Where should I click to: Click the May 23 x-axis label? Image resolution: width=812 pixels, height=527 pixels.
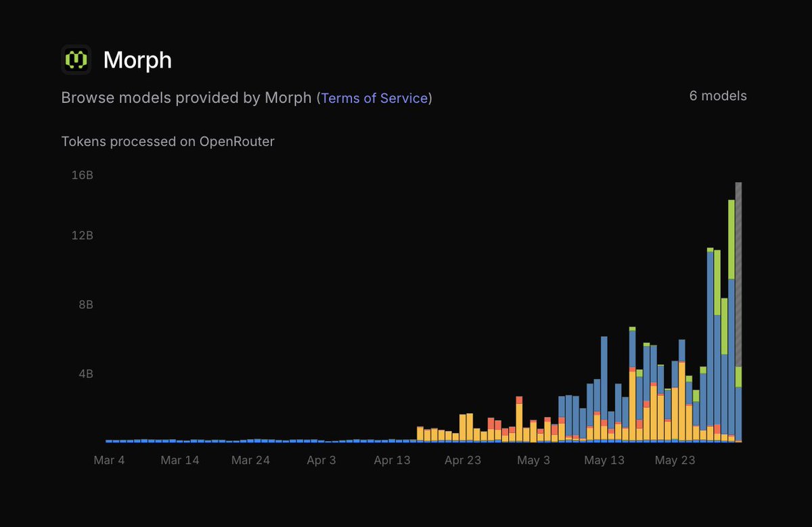[x=675, y=460]
